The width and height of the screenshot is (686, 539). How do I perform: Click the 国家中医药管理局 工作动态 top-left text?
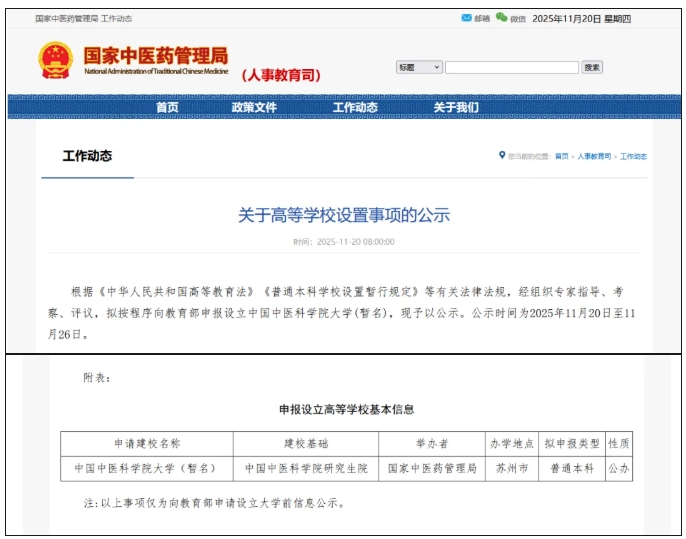84,19
